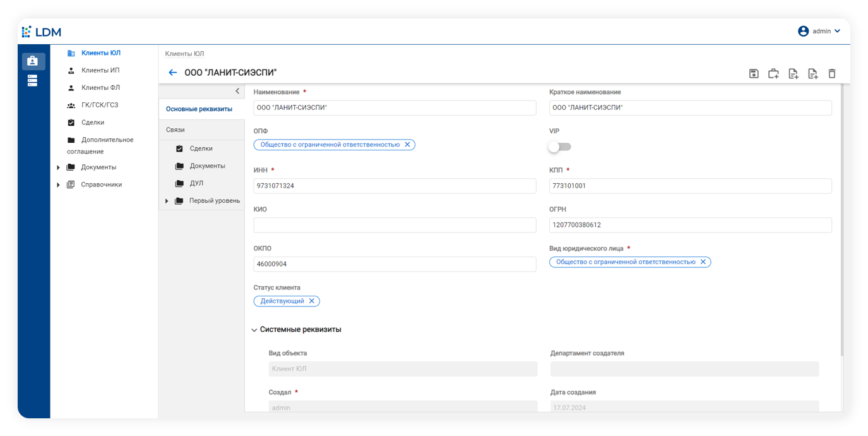Open the ГК/ГСК/ГСЗ section
This screenshot has height=436, width=868.
tap(100, 105)
